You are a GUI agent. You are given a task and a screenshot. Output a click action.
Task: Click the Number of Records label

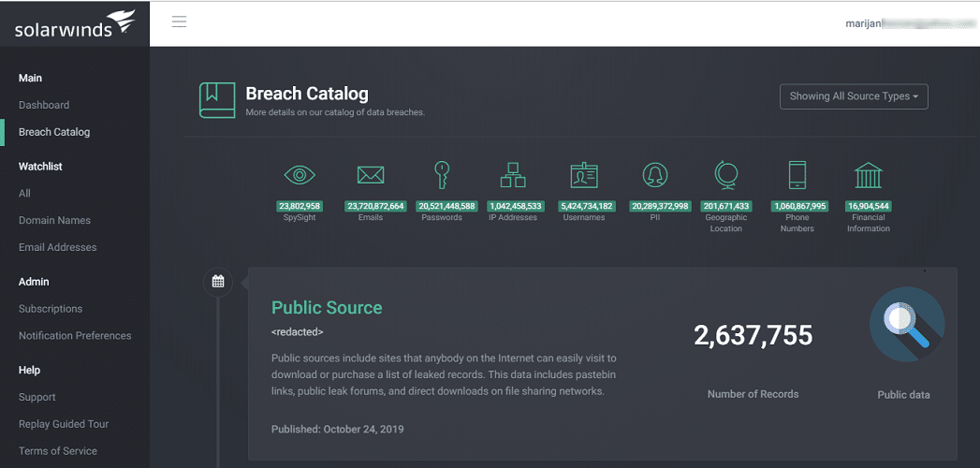tap(753, 394)
